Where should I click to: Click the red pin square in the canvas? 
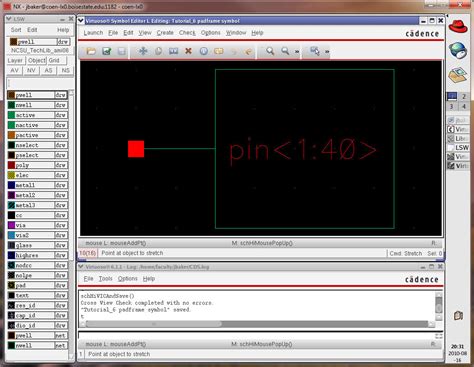tap(136, 149)
